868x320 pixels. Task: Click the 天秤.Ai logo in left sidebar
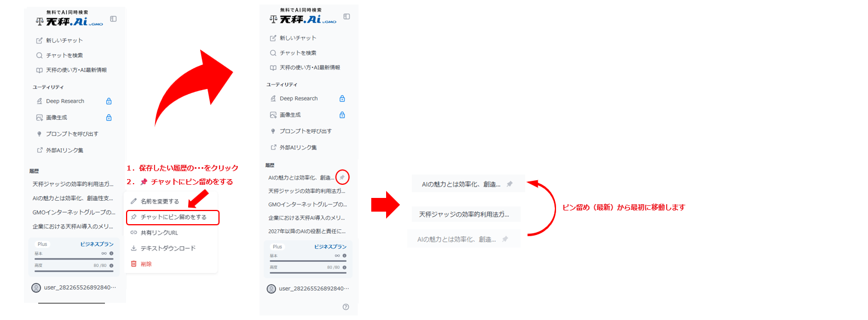tap(69, 19)
